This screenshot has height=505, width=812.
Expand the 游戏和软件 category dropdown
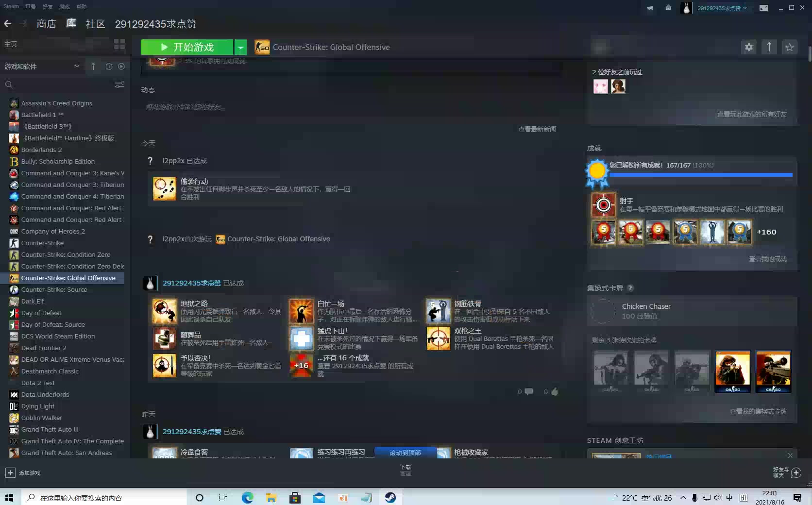point(77,67)
